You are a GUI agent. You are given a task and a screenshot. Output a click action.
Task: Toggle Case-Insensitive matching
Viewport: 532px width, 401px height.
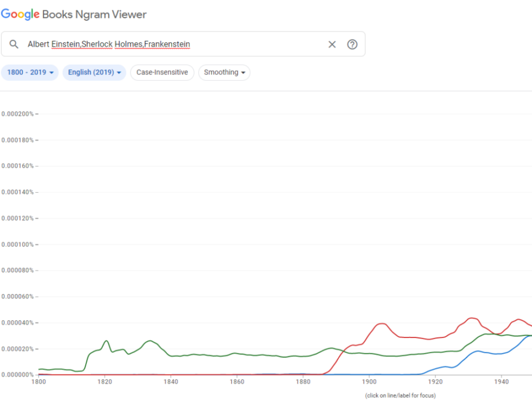(162, 72)
